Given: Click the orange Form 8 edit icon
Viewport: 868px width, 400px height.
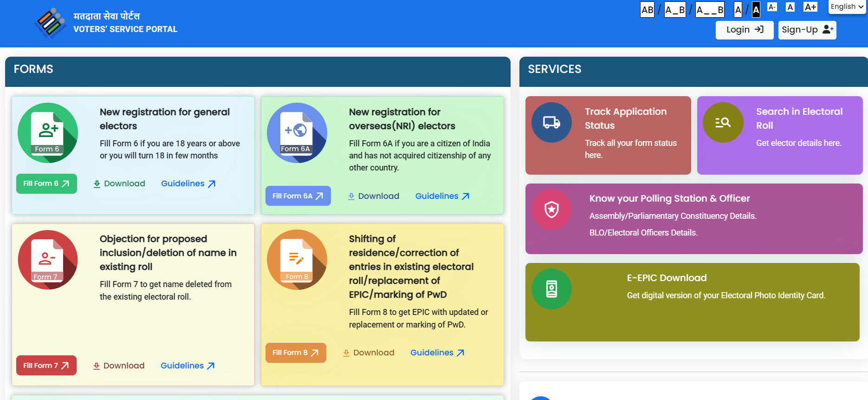Looking at the screenshot, I should point(297,260).
